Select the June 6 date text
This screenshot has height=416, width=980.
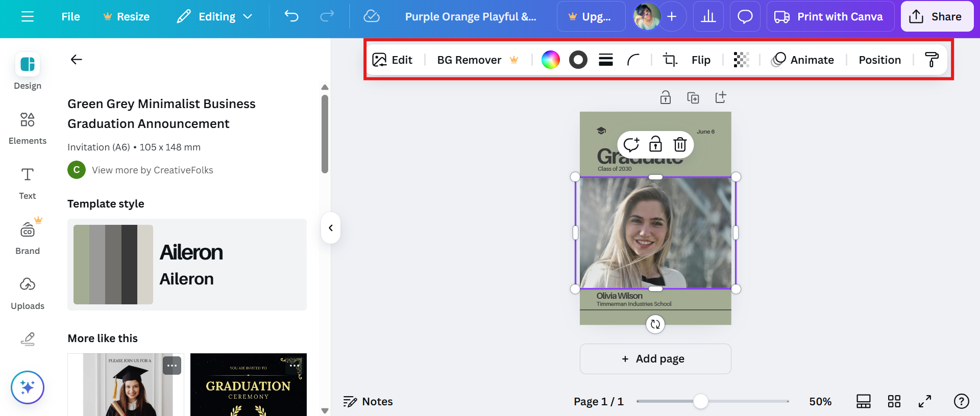[x=705, y=132]
